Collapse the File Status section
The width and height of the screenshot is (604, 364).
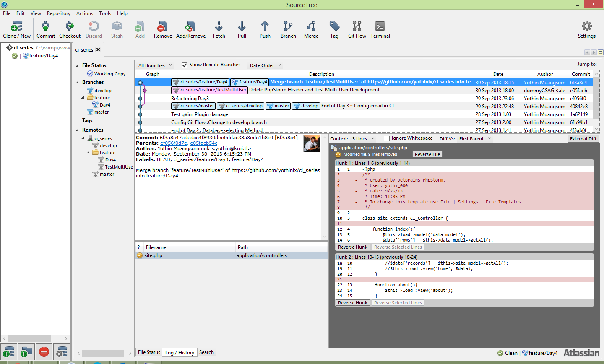tap(78, 65)
